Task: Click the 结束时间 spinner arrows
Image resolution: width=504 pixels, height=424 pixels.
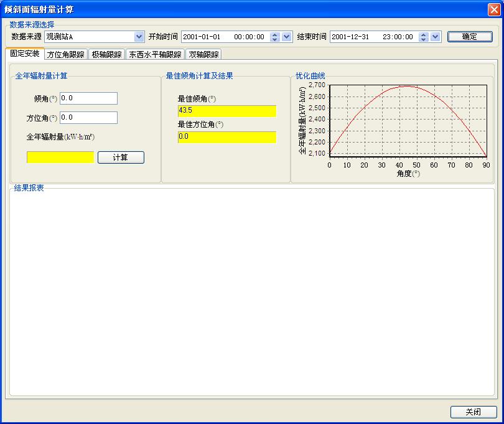Action: click(423, 37)
